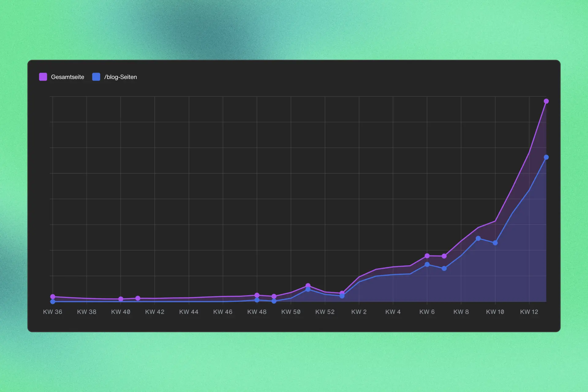Click the last blue data point
588x392 pixels.
coord(546,157)
